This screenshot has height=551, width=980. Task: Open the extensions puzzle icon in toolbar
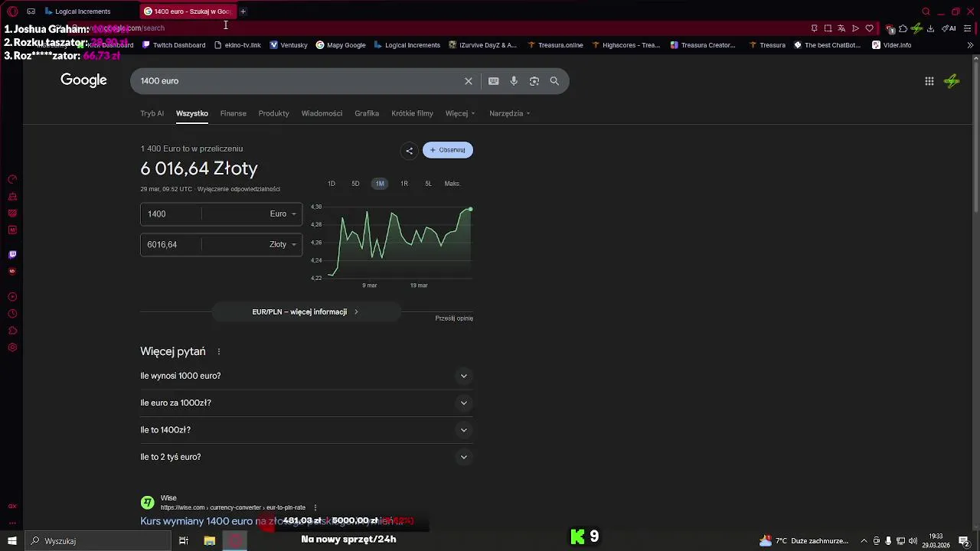[x=903, y=28]
